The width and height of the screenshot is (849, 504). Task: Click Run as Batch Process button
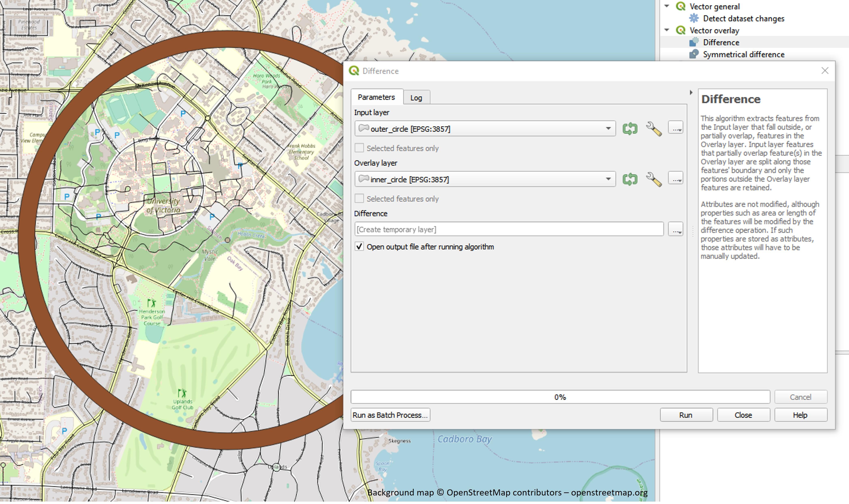390,415
